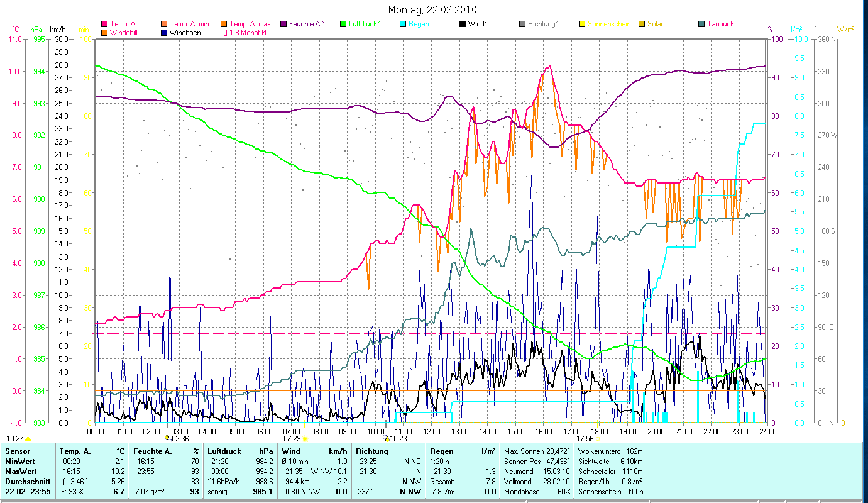
Task: Click the yellow Sonnenschein legend swatch
Action: tap(582, 24)
